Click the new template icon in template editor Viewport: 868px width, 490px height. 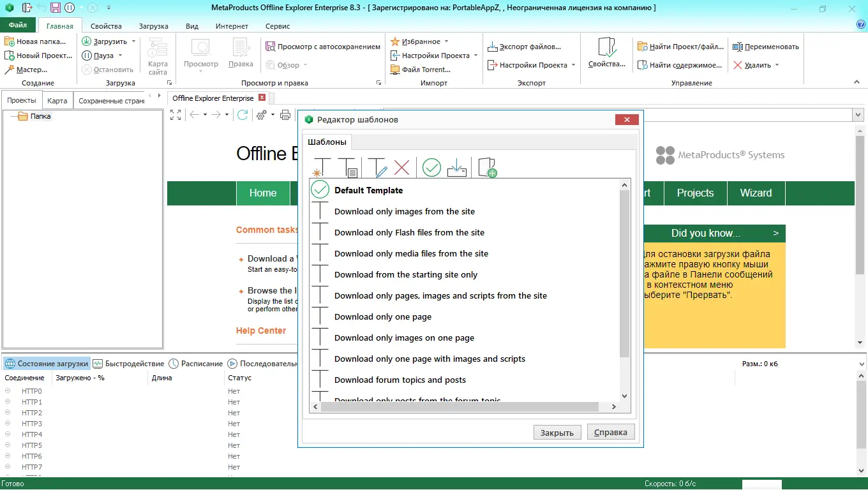pos(320,167)
